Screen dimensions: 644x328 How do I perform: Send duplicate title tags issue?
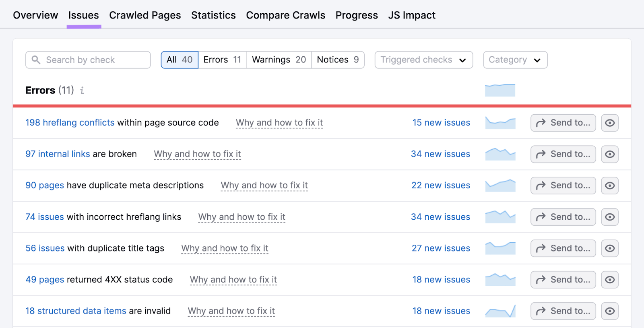(563, 248)
